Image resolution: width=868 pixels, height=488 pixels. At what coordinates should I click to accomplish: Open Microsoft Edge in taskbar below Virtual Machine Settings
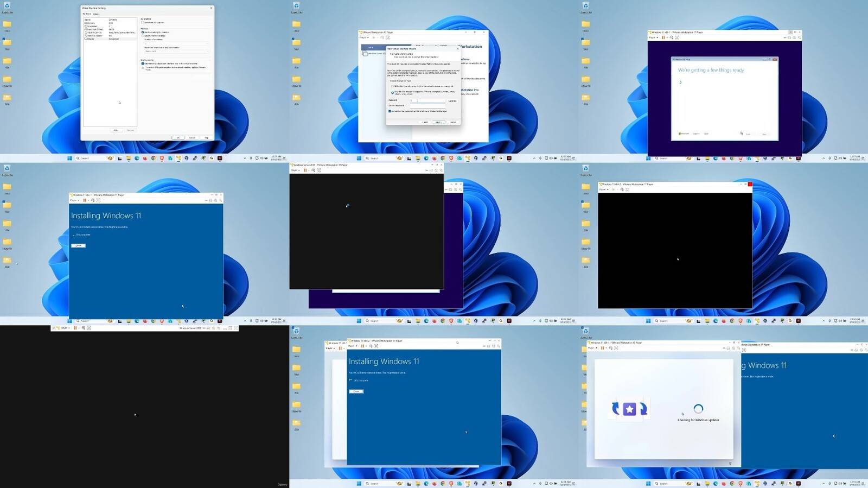pos(137,158)
